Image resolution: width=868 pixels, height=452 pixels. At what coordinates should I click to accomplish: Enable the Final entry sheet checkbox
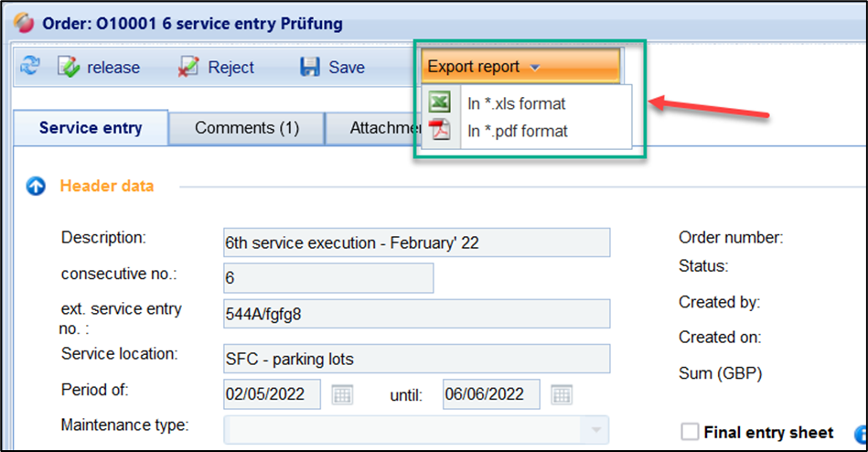click(691, 432)
